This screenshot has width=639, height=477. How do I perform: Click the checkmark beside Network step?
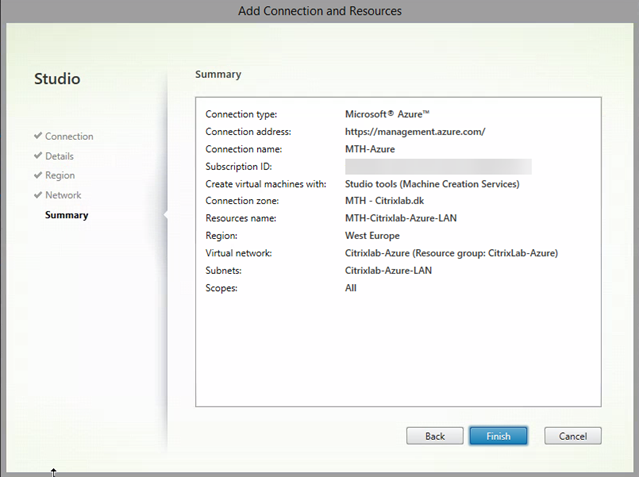pyautogui.click(x=38, y=194)
